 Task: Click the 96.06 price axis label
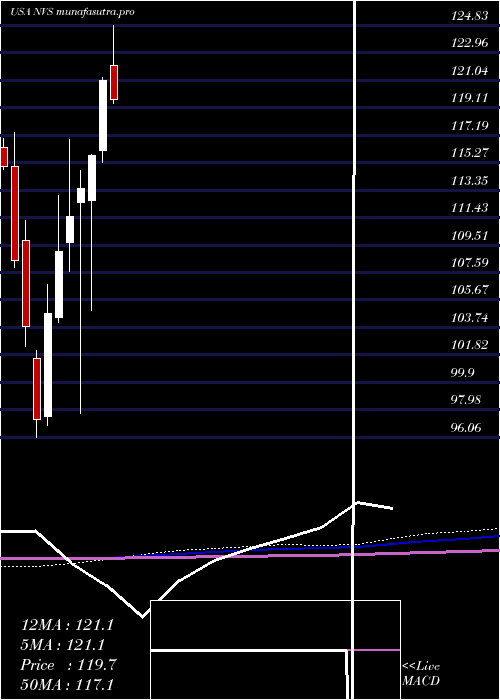coord(467,428)
